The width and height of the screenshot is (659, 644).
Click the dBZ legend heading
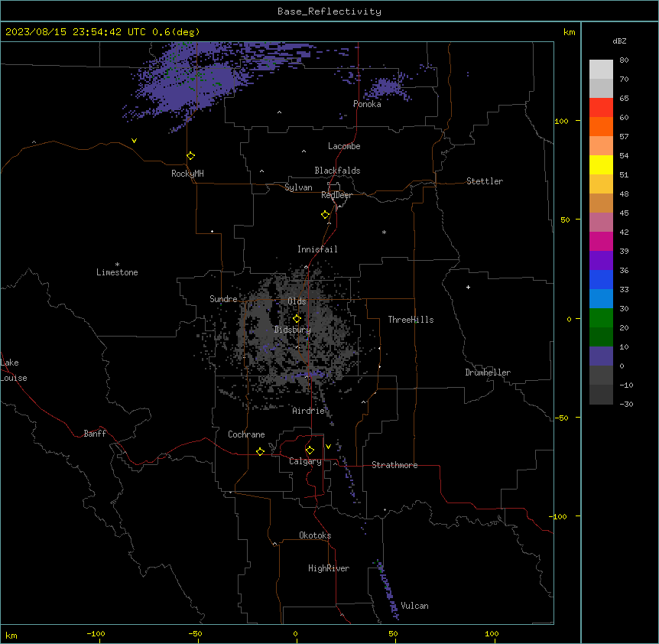619,41
